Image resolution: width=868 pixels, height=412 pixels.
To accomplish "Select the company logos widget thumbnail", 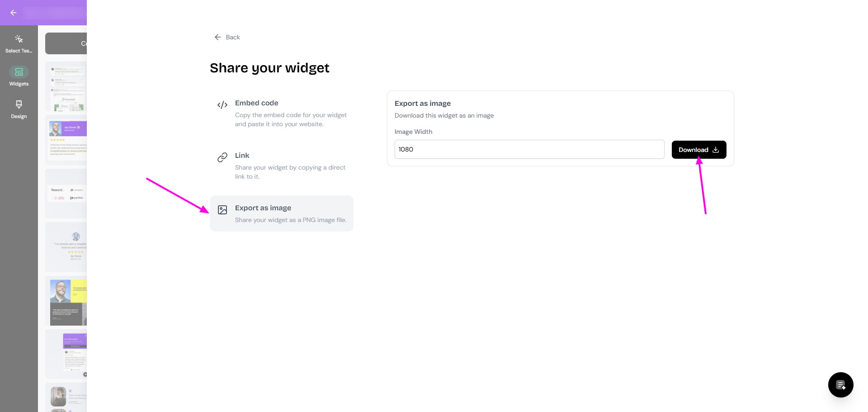I will click(67, 194).
